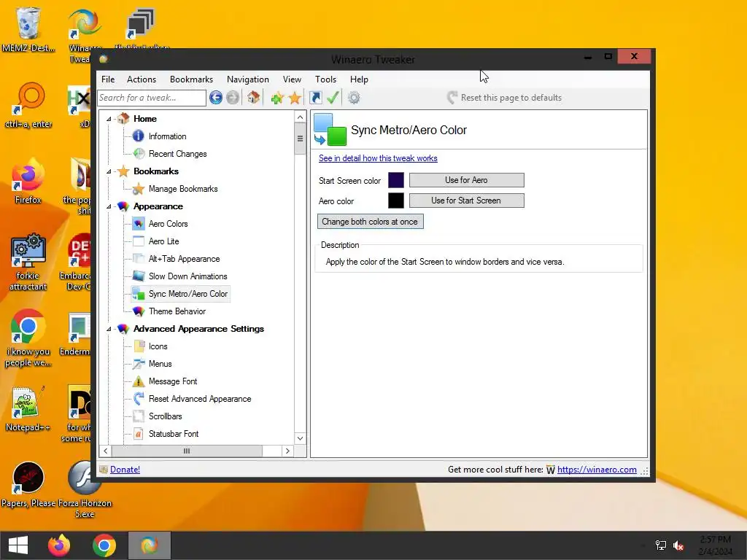The height and width of the screenshot is (560, 747).
Task: Collapse the Appearance tree node
Action: point(109,206)
